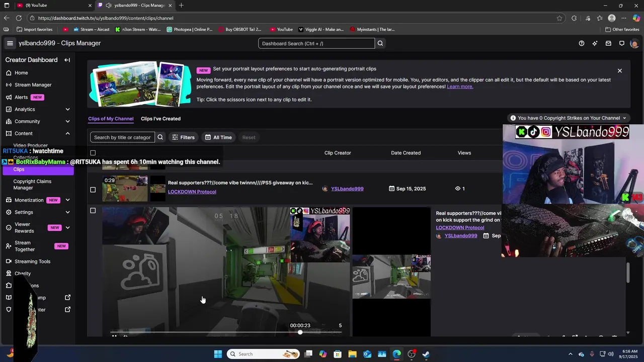This screenshot has width=644, height=362.
Task: Focus the clip title search field
Action: pos(122,137)
